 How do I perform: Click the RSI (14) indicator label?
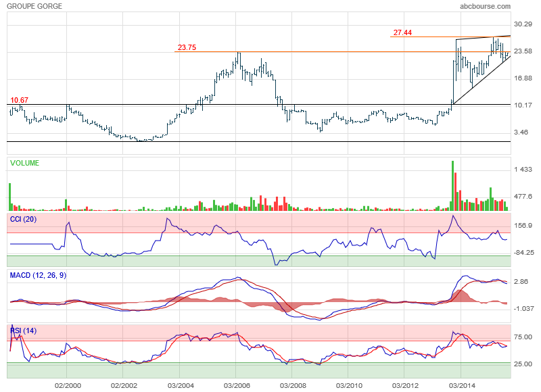pyautogui.click(x=23, y=331)
